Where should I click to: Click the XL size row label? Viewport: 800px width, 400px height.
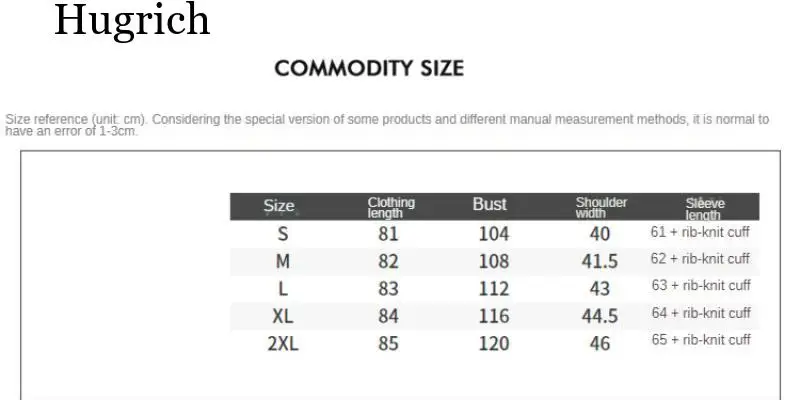point(283,316)
